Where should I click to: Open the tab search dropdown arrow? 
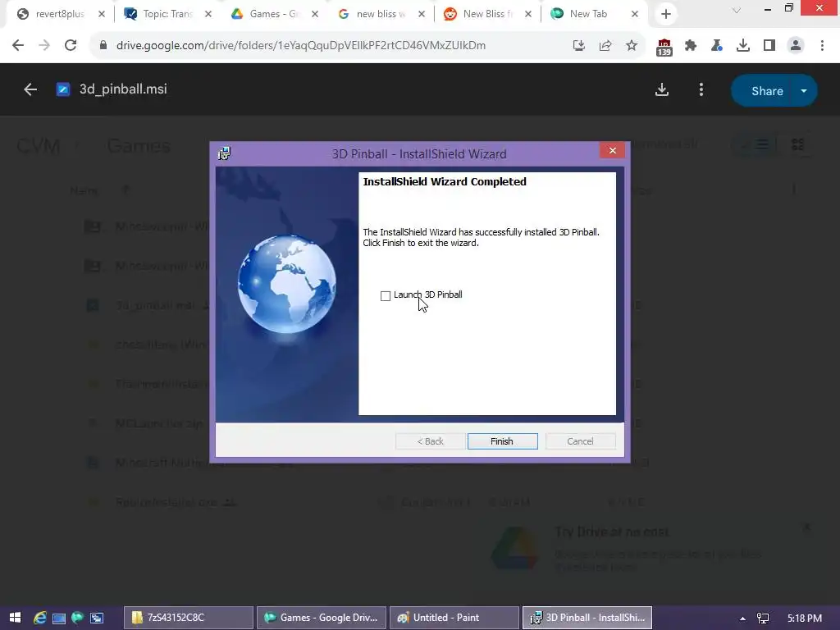pyautogui.click(x=737, y=10)
